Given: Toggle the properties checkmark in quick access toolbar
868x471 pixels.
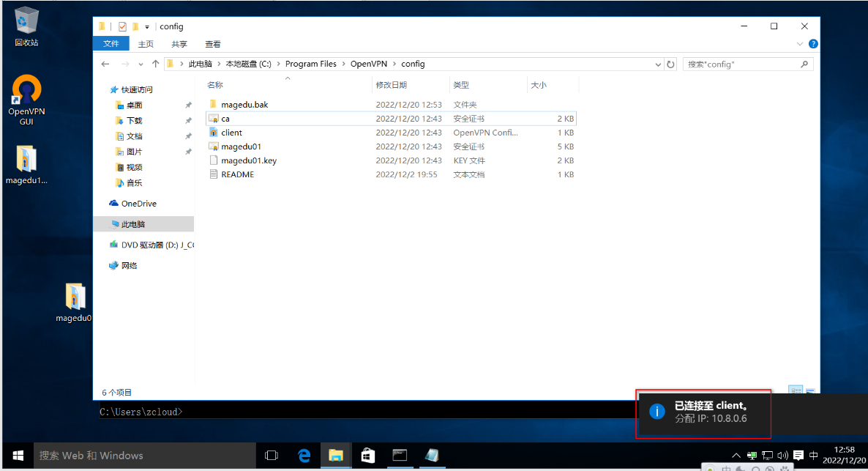Looking at the screenshot, I should tap(122, 26).
